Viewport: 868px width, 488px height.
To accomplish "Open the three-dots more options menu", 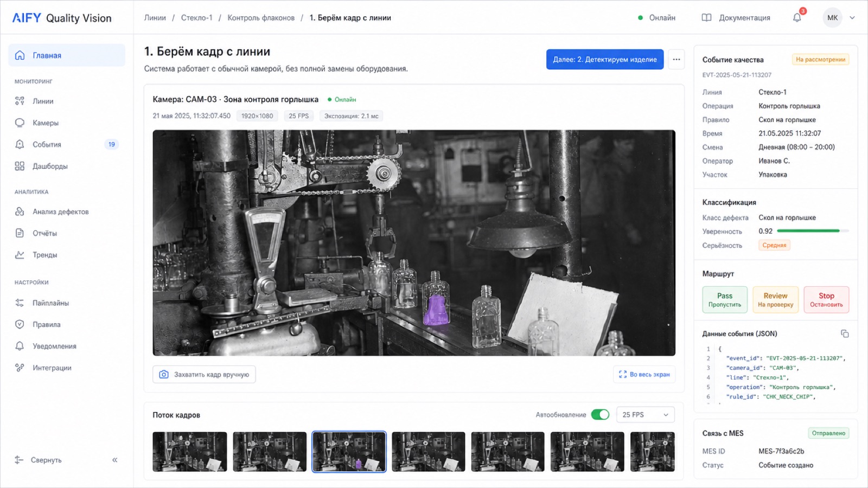I will pyautogui.click(x=676, y=60).
